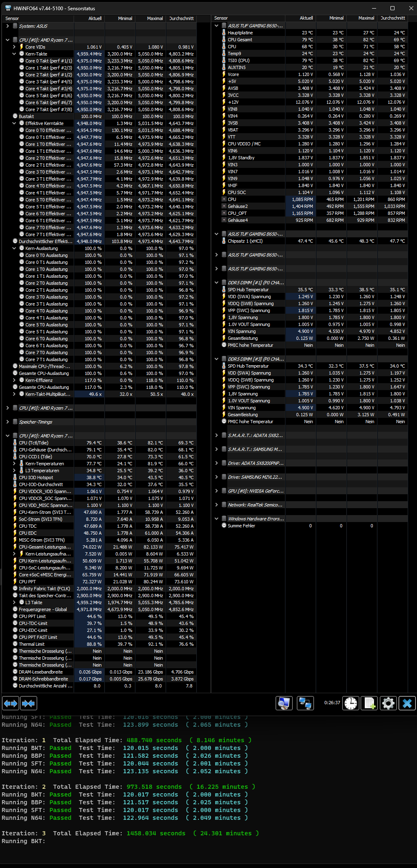Click circle icon of DRAM-Lesebandbreite row
417x868 pixels.
pyautogui.click(x=15, y=672)
